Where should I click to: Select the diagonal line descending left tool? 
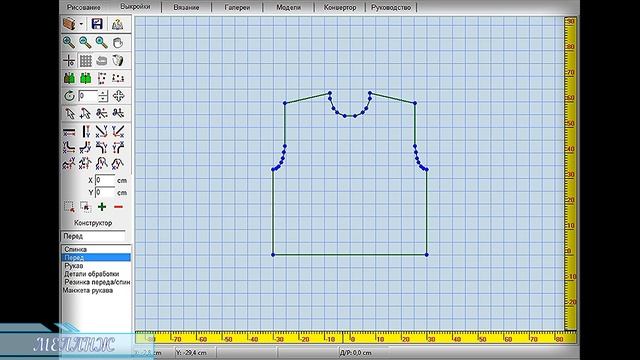pyautogui.click(x=118, y=131)
